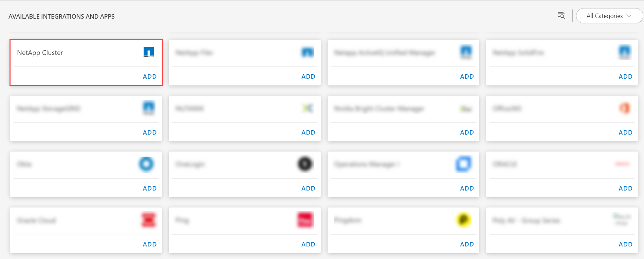Select the light-blue rounded square logo
644x259 pixels.
pos(463,164)
